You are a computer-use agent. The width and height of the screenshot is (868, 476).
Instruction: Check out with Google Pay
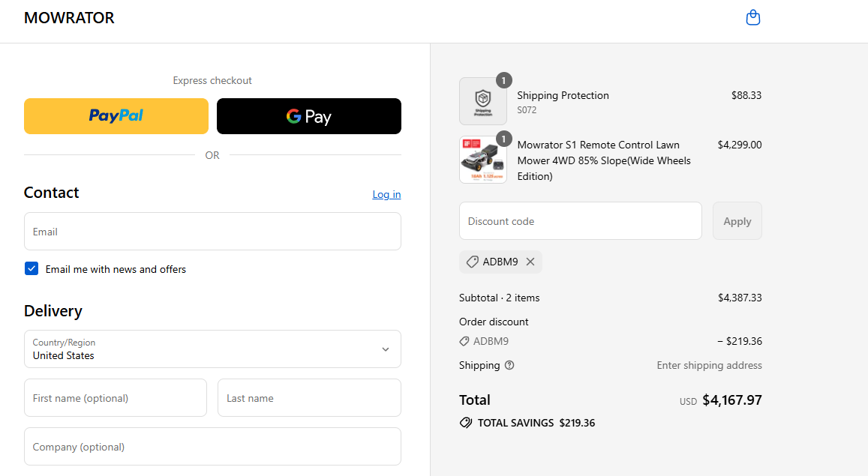(309, 116)
